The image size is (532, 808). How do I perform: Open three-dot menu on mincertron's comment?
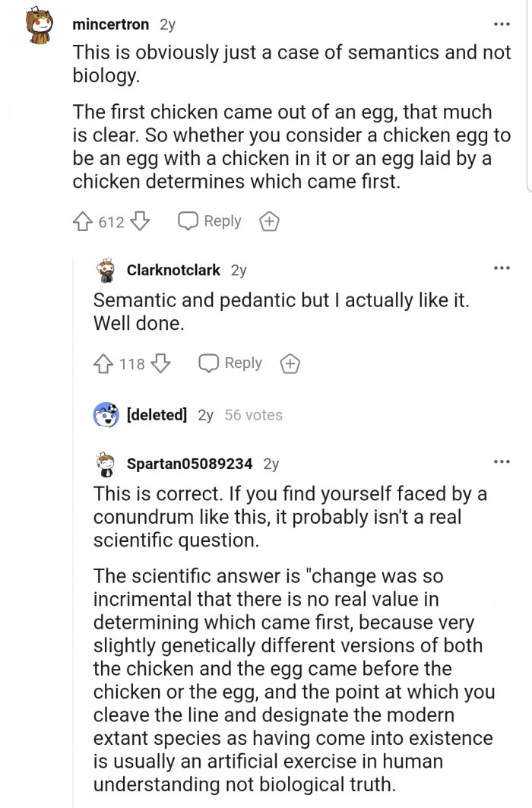click(x=502, y=24)
